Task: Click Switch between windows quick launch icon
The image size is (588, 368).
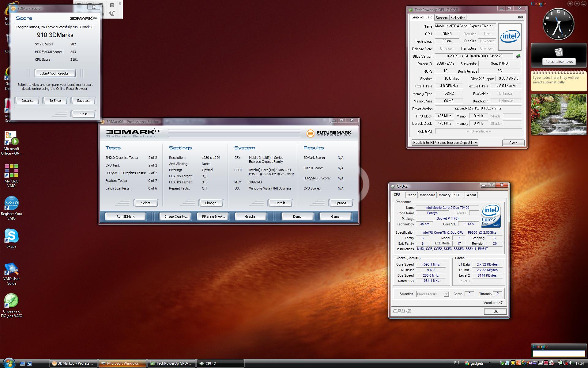Action: coord(29,363)
